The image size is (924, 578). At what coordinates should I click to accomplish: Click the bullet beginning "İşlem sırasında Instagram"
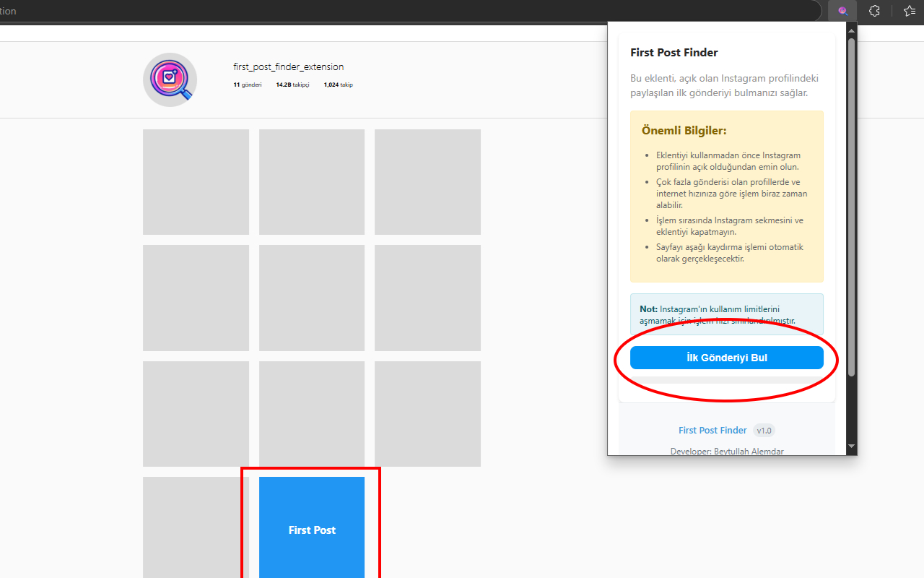pyautogui.click(x=730, y=226)
